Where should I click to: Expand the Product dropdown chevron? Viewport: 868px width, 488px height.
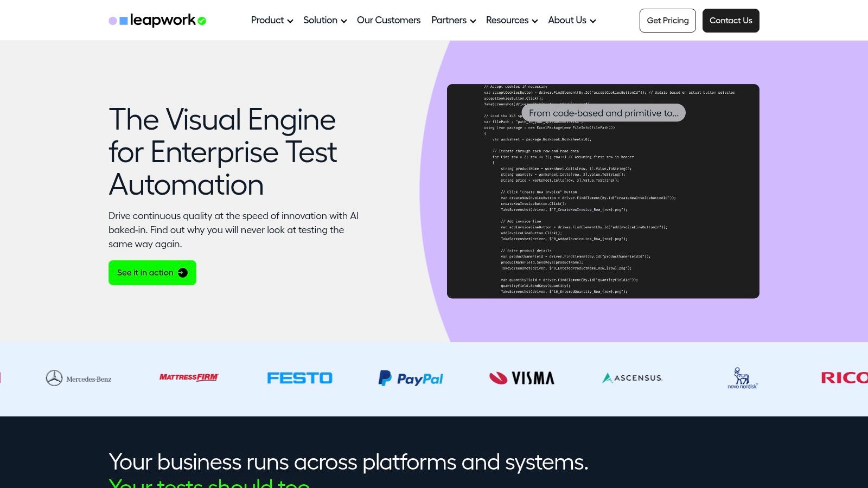pyautogui.click(x=290, y=21)
